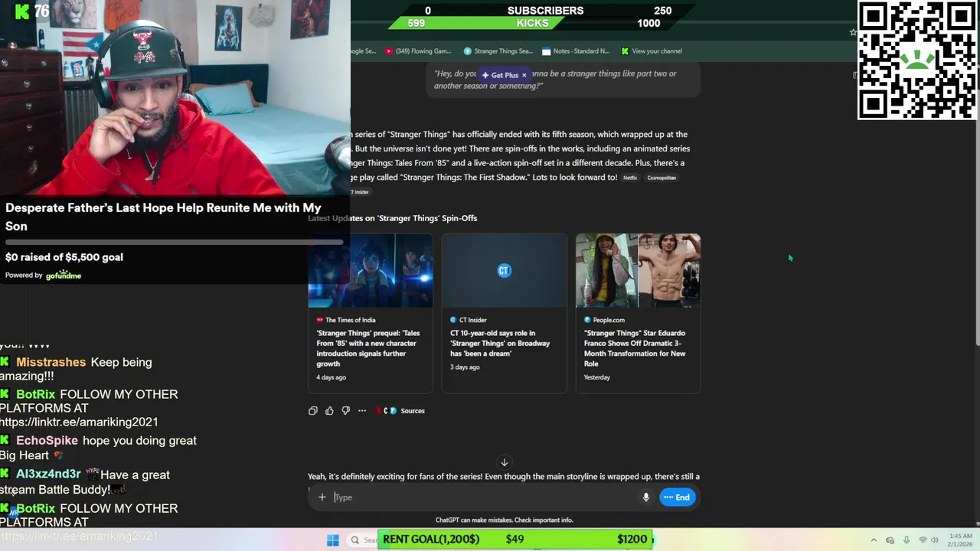
Task: Mute voice with microphone icon in composer
Action: pyautogui.click(x=646, y=497)
